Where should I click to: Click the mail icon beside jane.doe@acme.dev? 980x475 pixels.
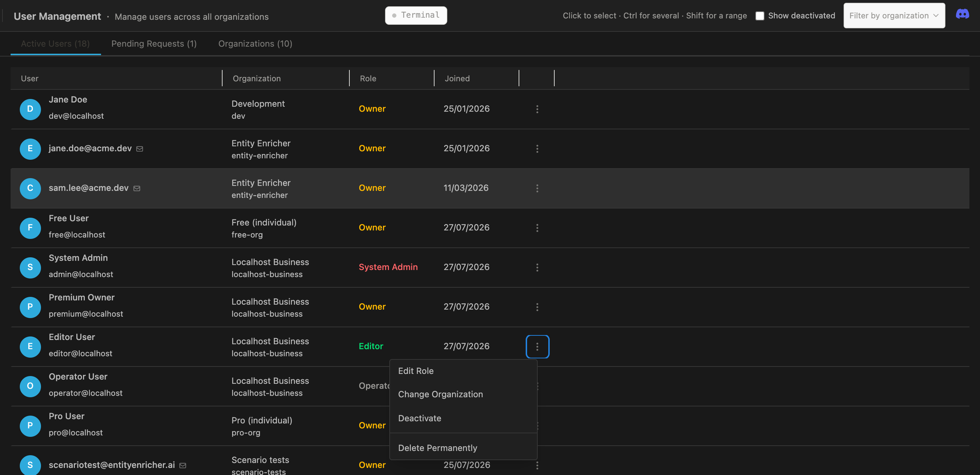(x=140, y=149)
